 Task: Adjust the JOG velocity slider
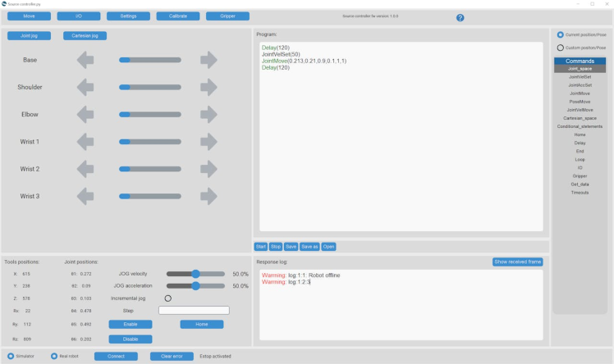pyautogui.click(x=195, y=274)
